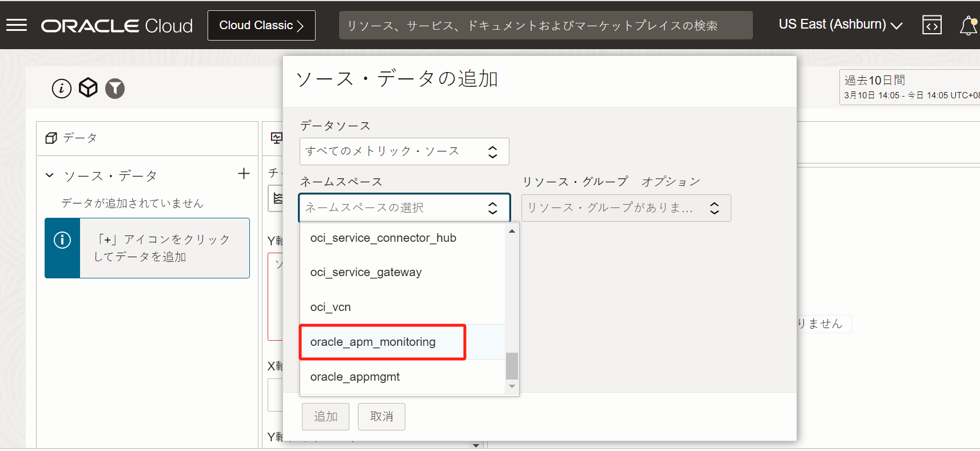Image resolution: width=980 pixels, height=451 pixels.
Task: Click the Cloud Classic button
Action: [x=261, y=25]
